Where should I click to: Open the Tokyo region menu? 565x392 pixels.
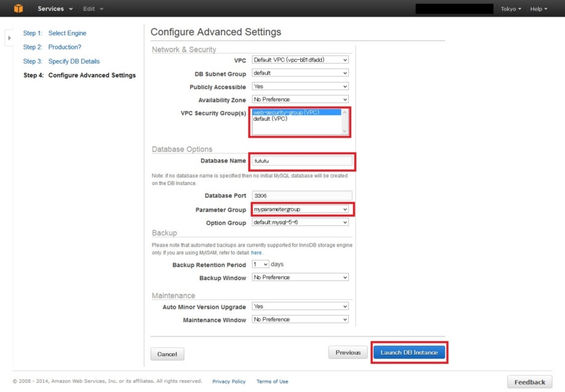511,8
